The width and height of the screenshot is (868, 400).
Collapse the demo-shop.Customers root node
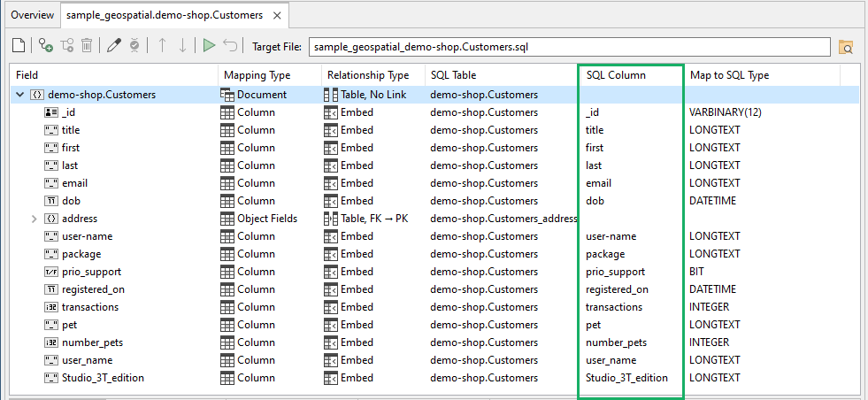[20, 95]
